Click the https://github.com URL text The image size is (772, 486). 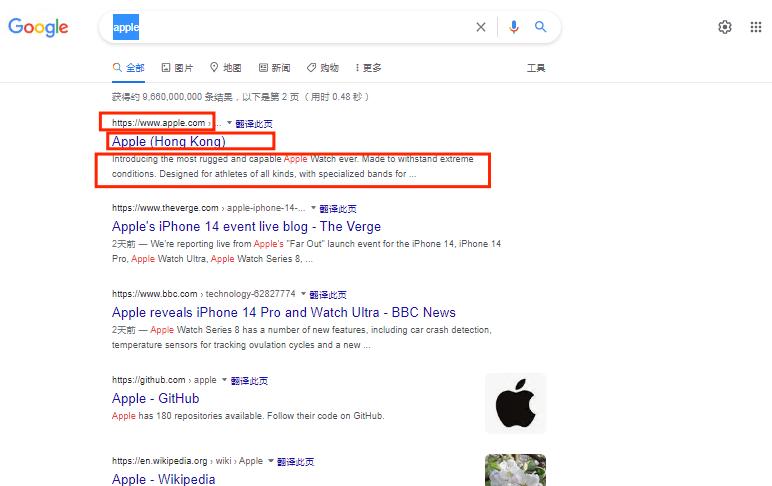tap(149, 380)
